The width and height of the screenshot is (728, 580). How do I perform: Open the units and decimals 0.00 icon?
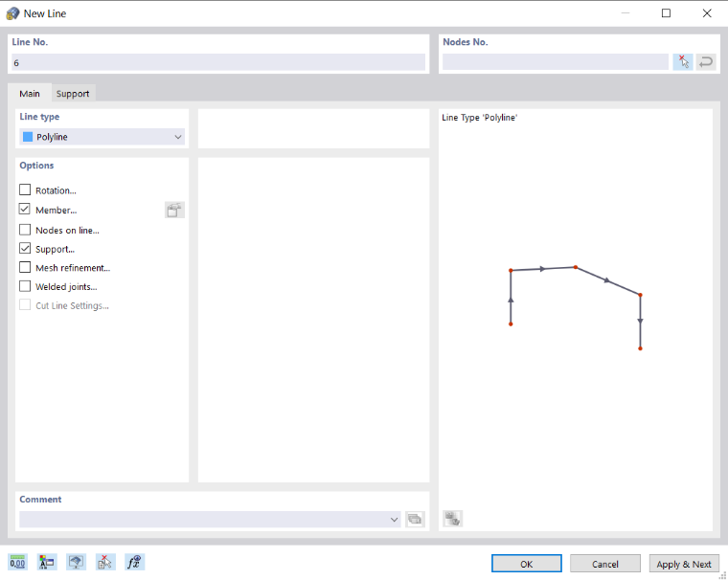click(x=17, y=563)
